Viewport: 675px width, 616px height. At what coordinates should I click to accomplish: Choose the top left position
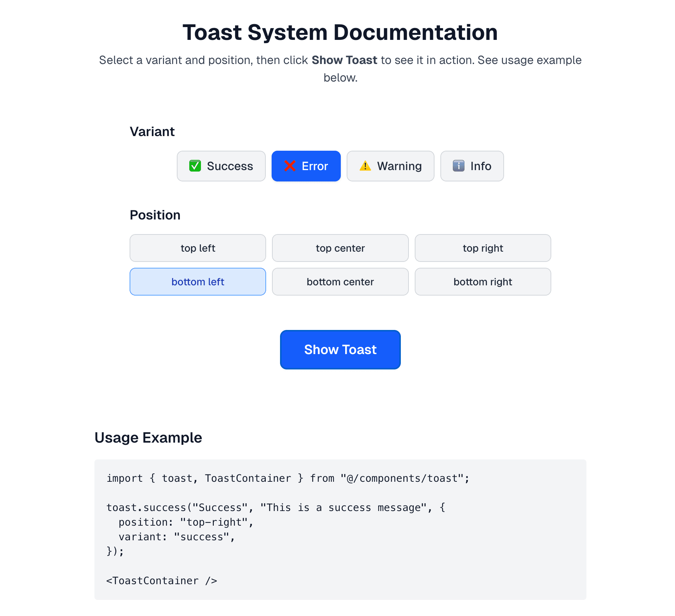(198, 248)
